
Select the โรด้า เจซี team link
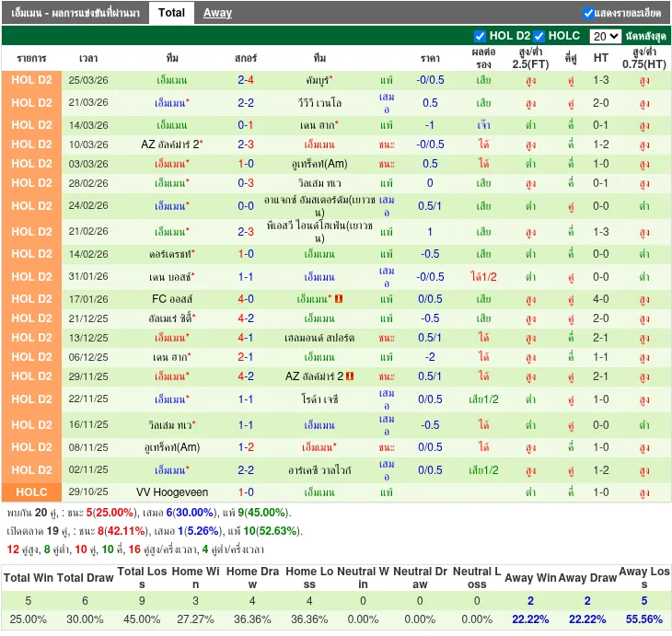(x=319, y=399)
